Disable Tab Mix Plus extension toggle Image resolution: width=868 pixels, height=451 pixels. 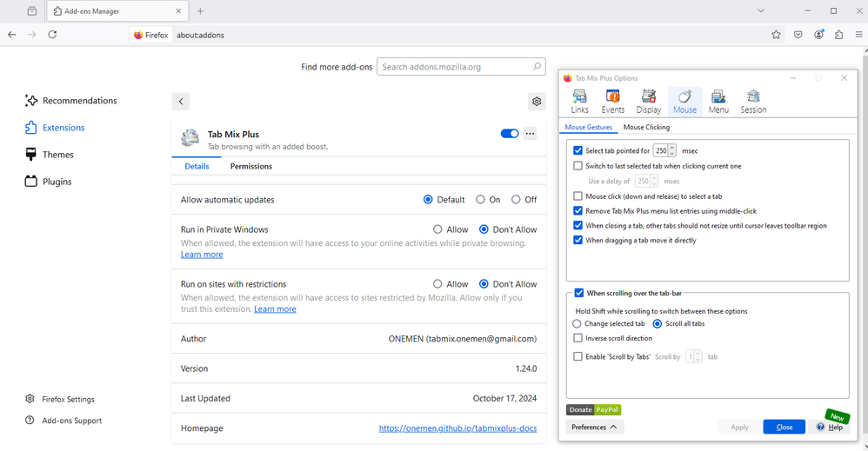(510, 134)
